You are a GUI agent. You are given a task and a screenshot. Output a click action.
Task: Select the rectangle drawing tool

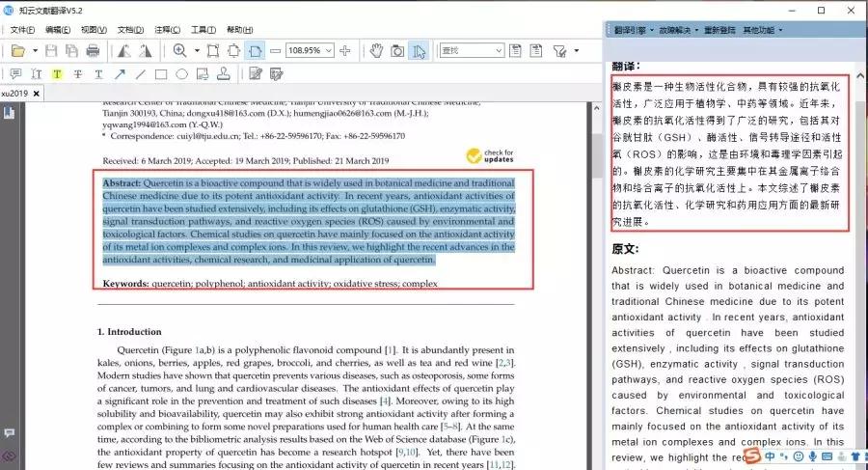[161, 74]
